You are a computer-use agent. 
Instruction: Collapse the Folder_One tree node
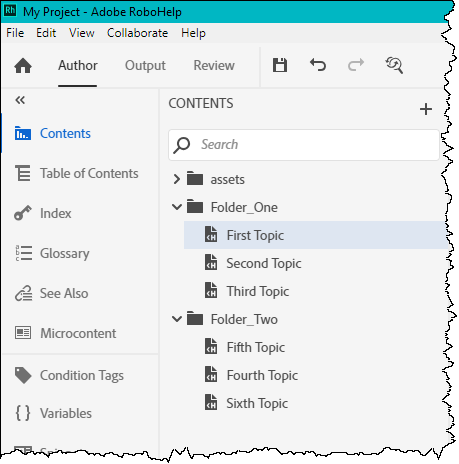click(177, 207)
